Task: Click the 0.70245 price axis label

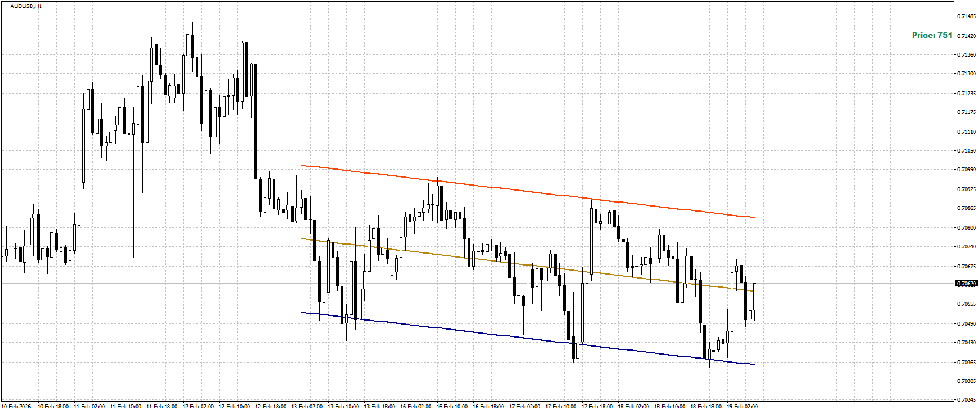Action: (x=966, y=400)
